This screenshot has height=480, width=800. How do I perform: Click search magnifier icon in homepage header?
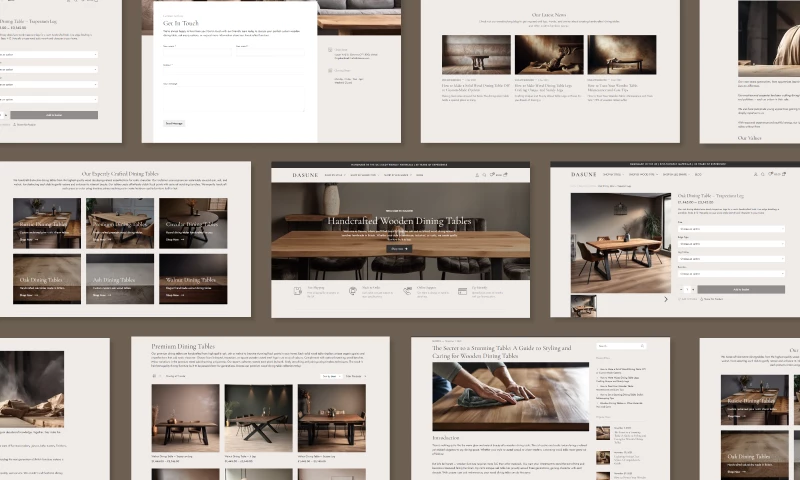point(484,175)
